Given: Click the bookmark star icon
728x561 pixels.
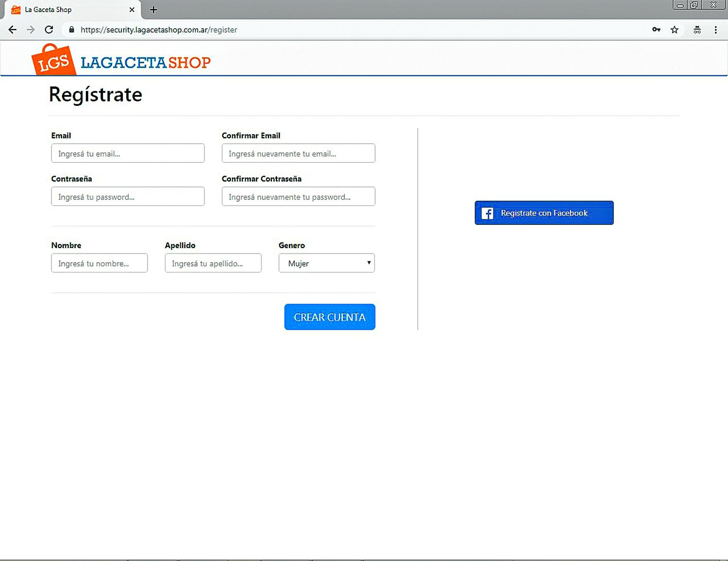Looking at the screenshot, I should (674, 30).
